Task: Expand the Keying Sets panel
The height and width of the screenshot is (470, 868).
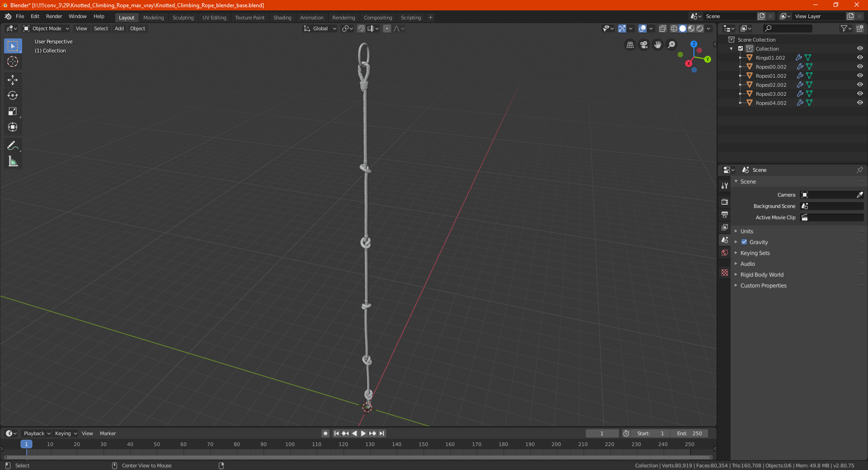Action: coord(755,253)
